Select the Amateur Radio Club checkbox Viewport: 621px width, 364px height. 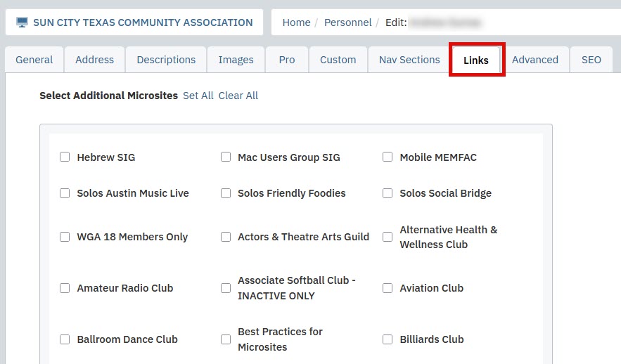coord(65,288)
